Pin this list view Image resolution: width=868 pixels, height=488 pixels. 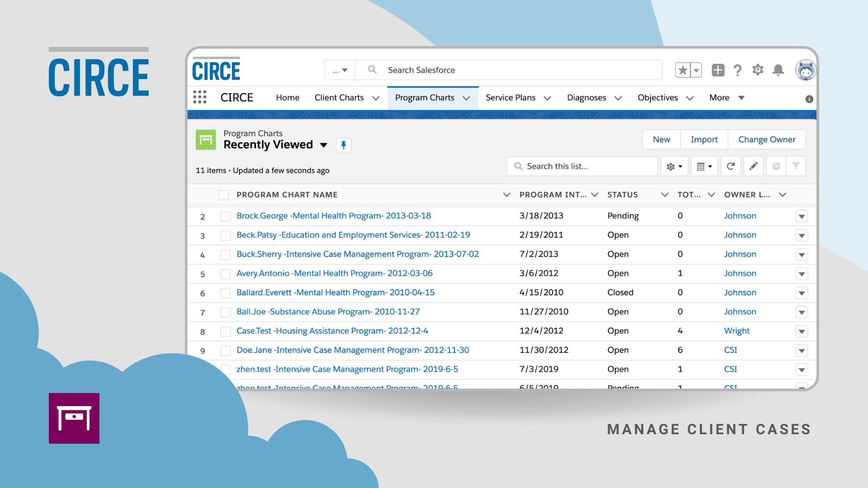click(x=344, y=145)
